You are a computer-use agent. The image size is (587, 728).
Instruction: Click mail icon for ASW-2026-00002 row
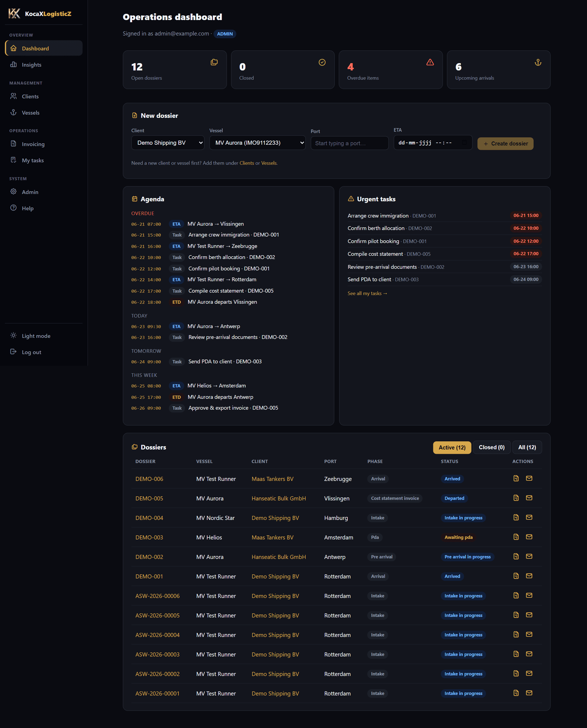point(529,674)
